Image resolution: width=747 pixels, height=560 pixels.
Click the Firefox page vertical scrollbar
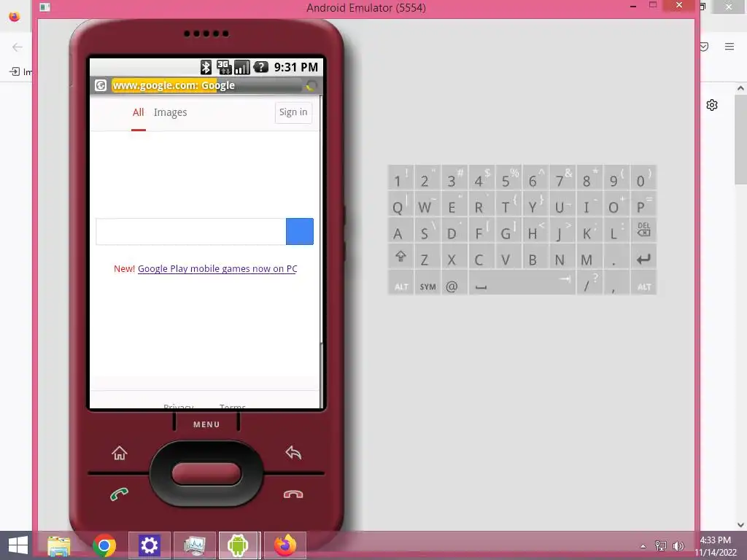coord(740,139)
